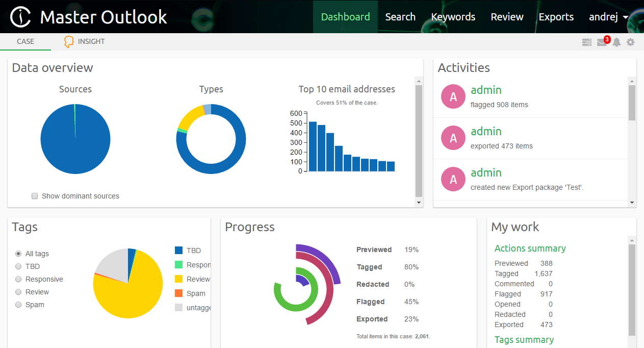Open the CASE tab
Viewport: 644px width, 348px height.
click(x=25, y=41)
